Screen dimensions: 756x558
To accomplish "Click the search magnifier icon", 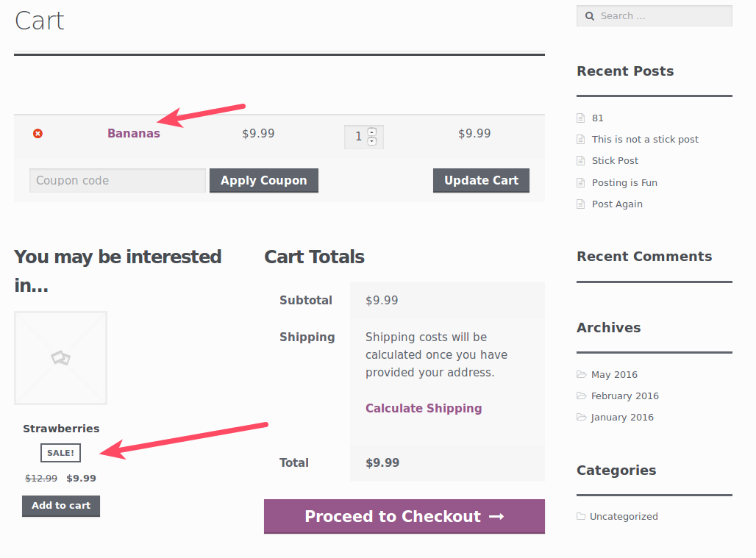I will (x=590, y=16).
